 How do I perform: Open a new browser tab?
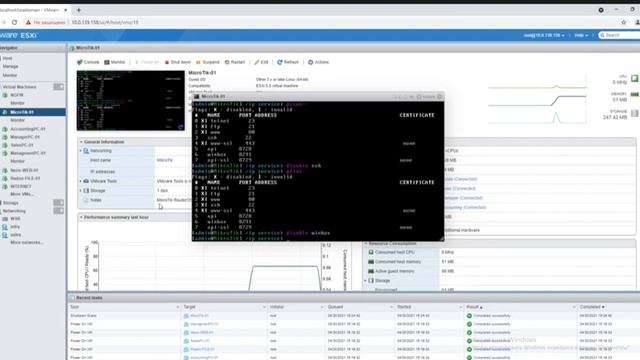coord(79,10)
